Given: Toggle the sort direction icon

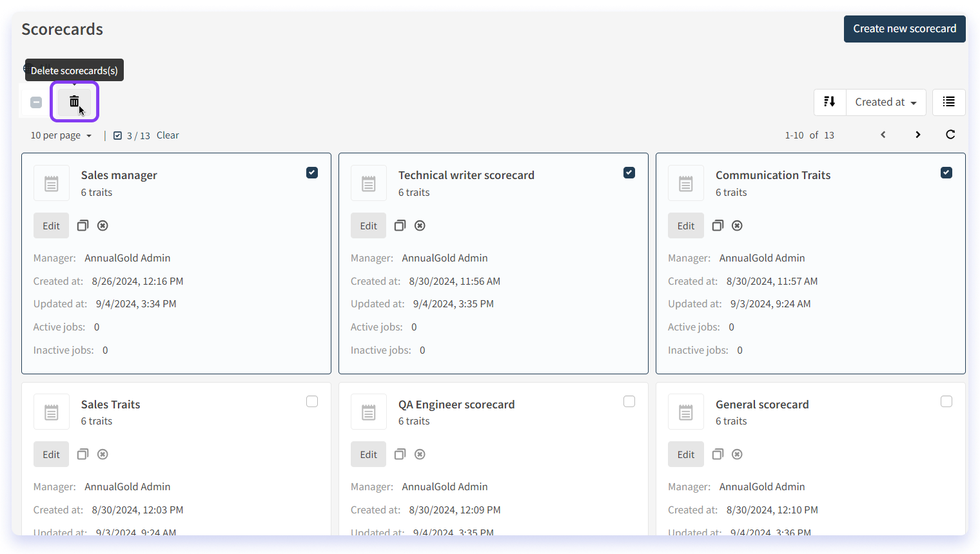Looking at the screenshot, I should pos(830,102).
